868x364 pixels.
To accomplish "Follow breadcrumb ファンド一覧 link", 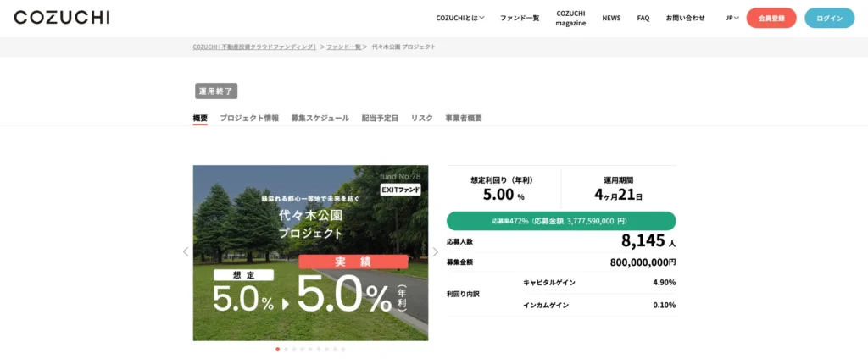I will (344, 47).
